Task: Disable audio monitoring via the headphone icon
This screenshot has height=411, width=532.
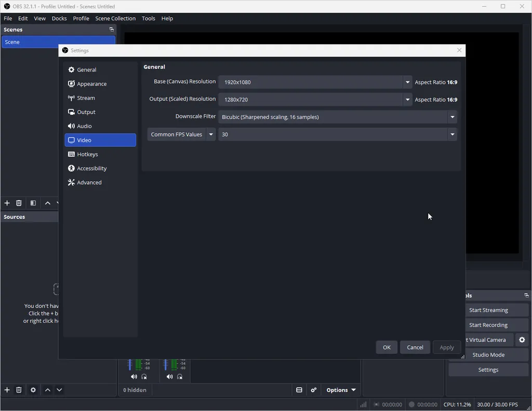Action: coord(144,376)
